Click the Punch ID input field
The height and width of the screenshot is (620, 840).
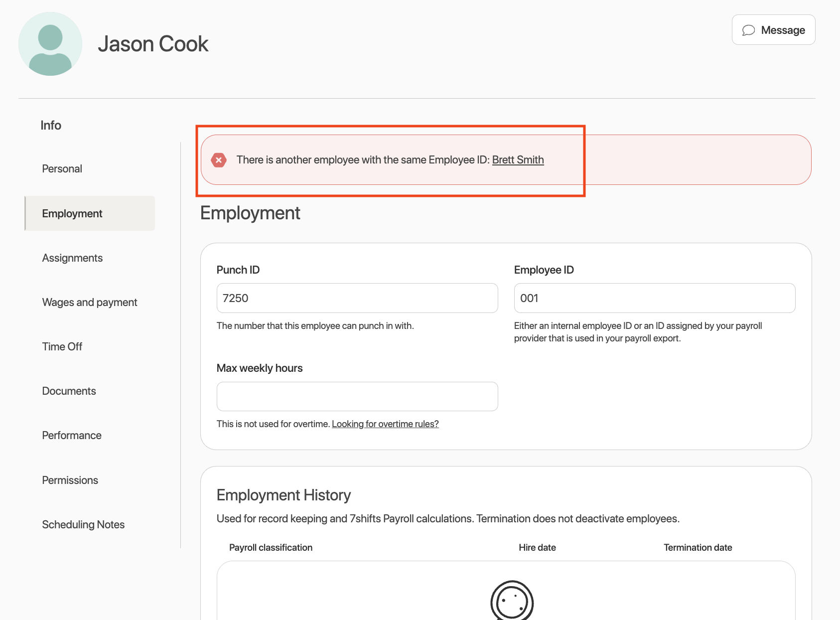357,298
